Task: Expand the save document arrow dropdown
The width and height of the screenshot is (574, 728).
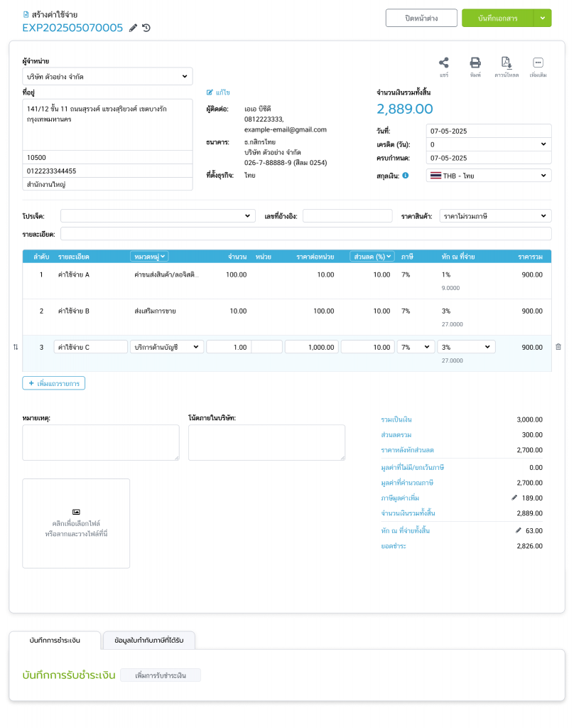Action: tap(542, 18)
